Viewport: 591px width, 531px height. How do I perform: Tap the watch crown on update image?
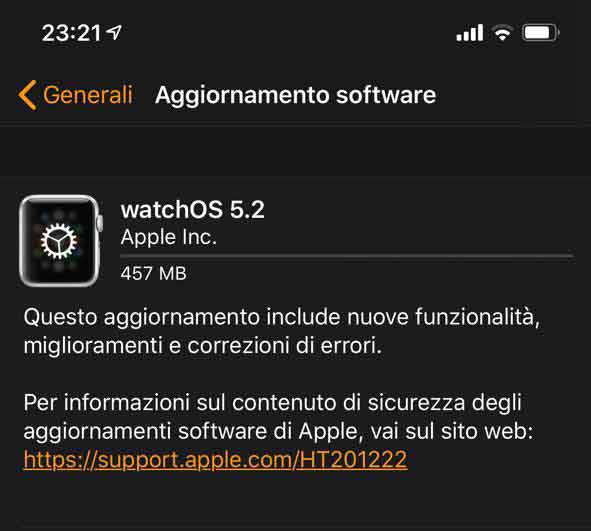point(100,222)
